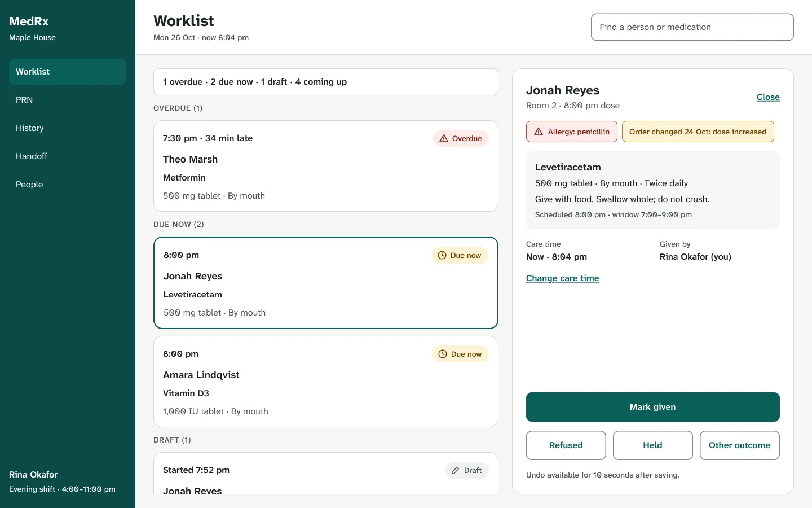Click the Mark given button

653,407
